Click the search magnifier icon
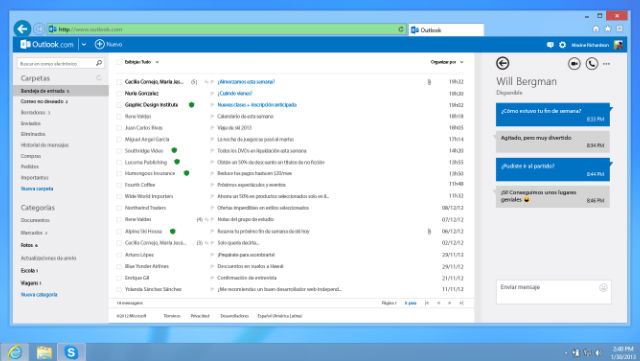Screen dimensions: 640x361 tap(99, 63)
